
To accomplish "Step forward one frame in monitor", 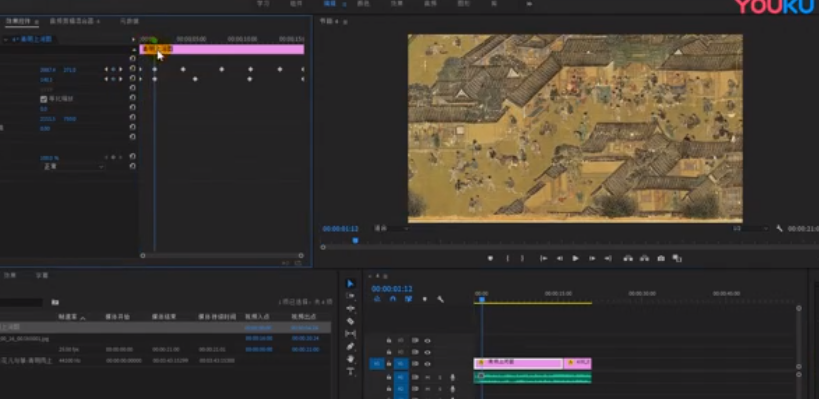I will [592, 258].
